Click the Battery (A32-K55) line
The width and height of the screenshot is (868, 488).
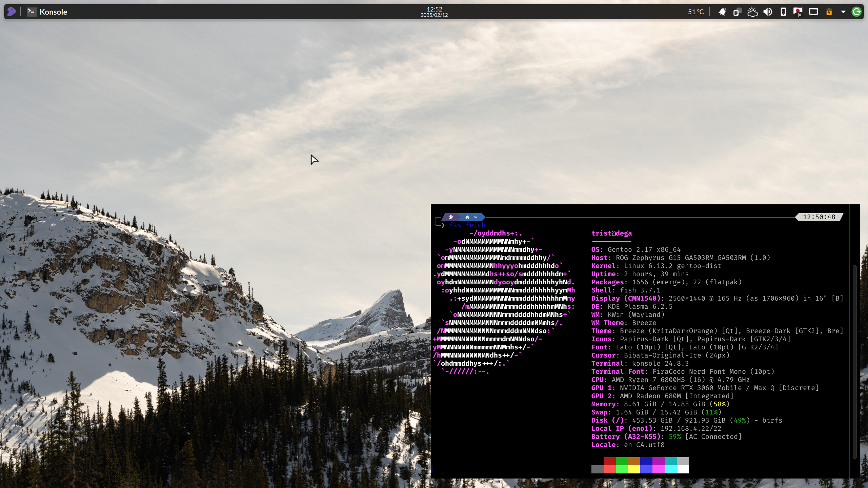tap(667, 437)
